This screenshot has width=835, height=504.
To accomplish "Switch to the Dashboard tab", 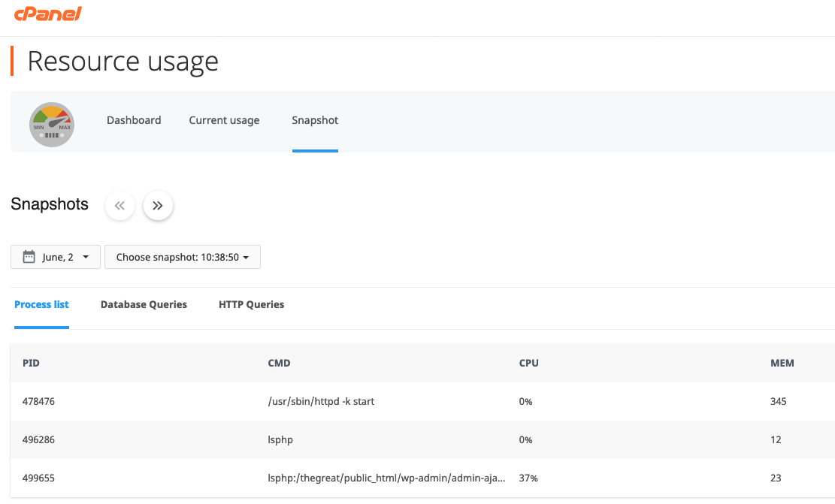I will [x=134, y=120].
